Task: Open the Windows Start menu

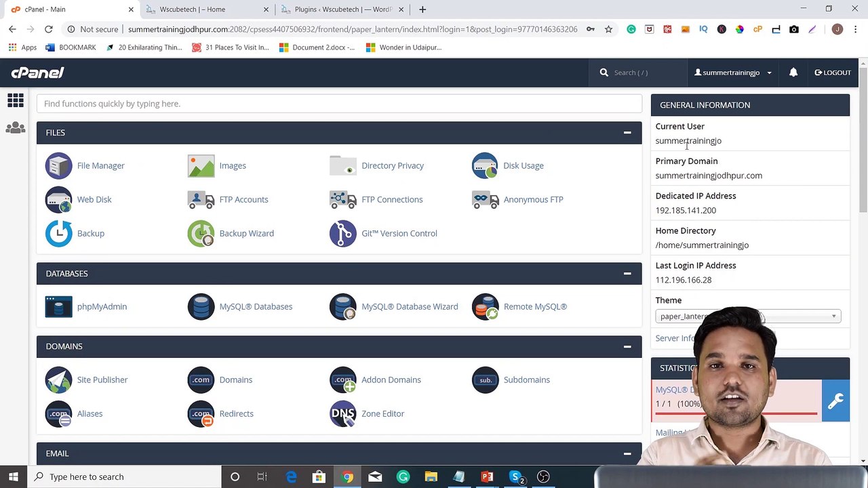Action: pyautogui.click(x=14, y=476)
